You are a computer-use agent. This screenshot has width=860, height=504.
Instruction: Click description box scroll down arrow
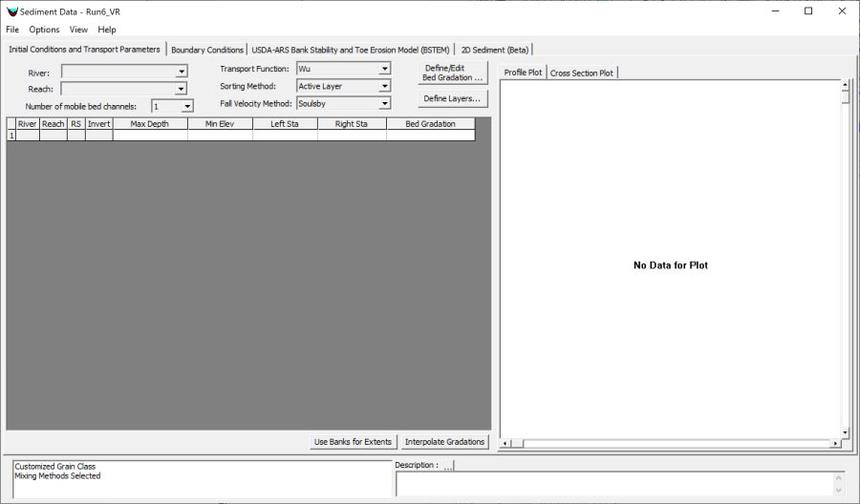coord(839,490)
